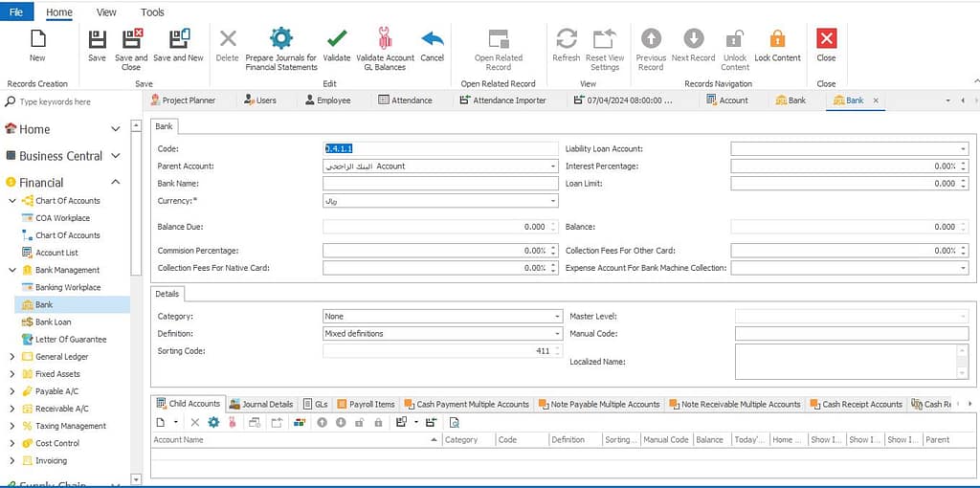Open the Journal Details tab
Screen dimensions: 980x488
(x=261, y=404)
